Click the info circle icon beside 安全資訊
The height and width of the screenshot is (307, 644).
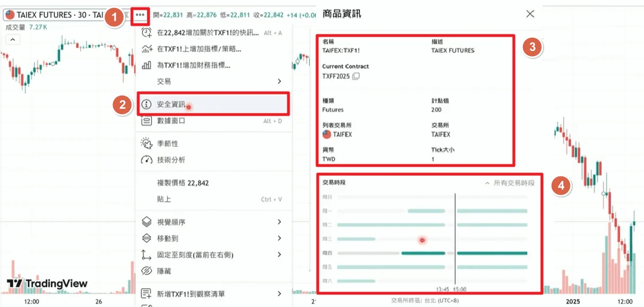[147, 104]
